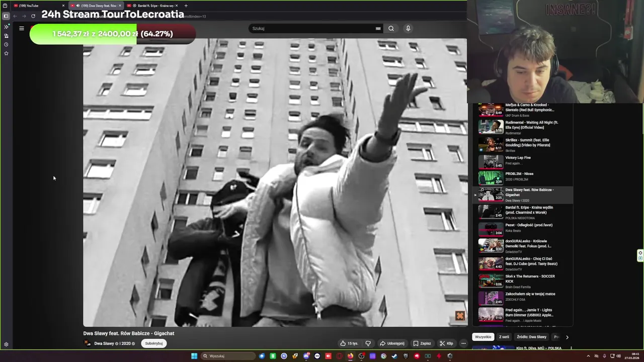Open more actions three-dot menu
The width and height of the screenshot is (644, 362).
tap(463, 343)
